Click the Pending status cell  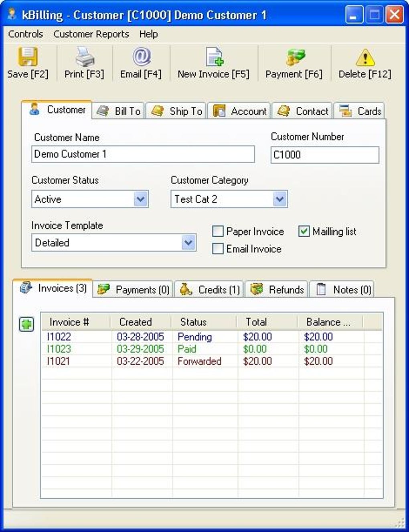(x=195, y=337)
